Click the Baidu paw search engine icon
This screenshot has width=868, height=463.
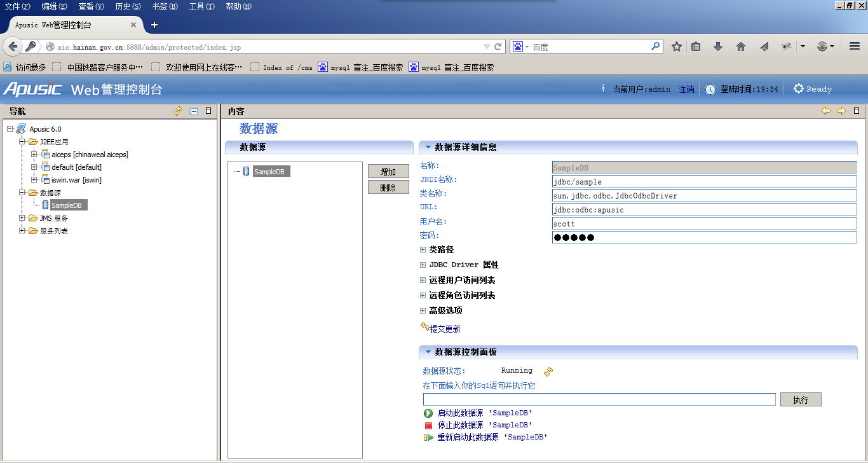518,46
